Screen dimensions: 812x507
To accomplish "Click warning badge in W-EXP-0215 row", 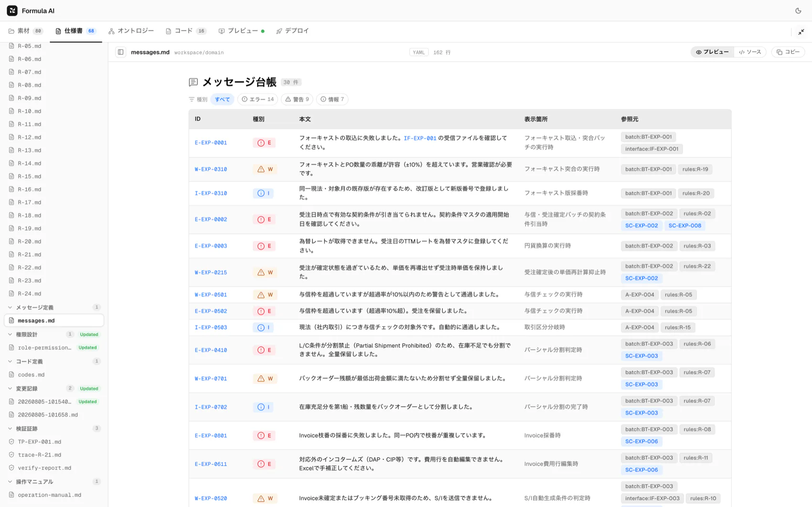I will [x=265, y=273].
